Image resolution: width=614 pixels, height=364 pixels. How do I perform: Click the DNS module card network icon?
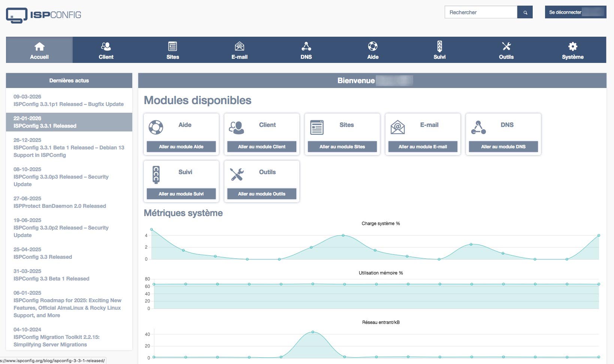478,127
